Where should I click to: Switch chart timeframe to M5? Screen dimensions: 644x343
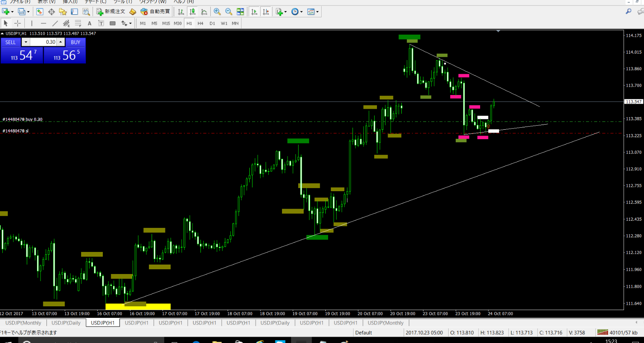click(154, 23)
